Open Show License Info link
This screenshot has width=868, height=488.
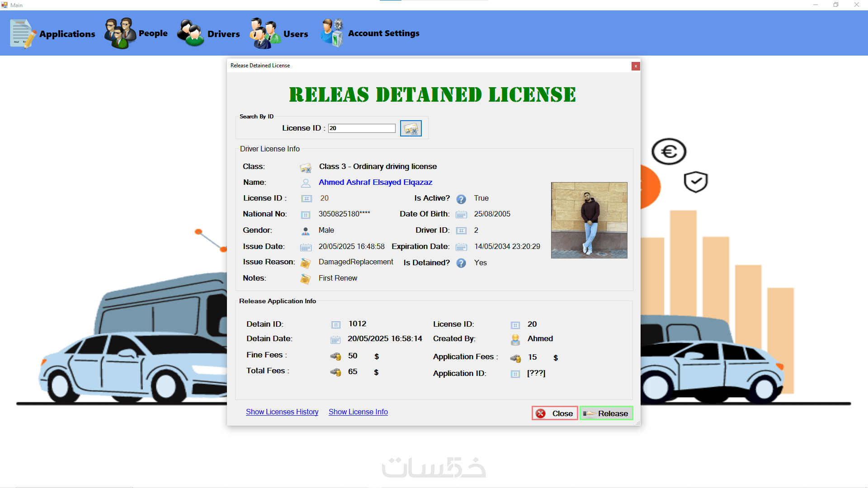point(358,412)
